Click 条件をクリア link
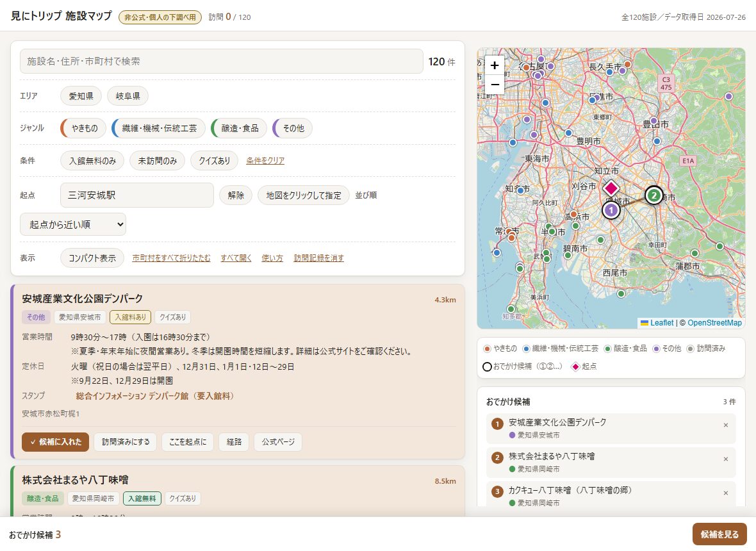The height and width of the screenshot is (551, 756). click(265, 161)
